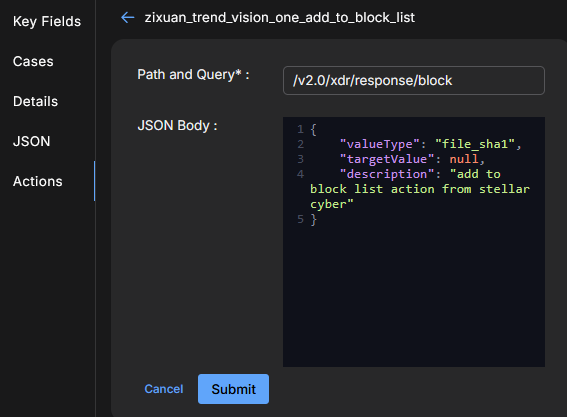Click line number 1 in editor gutter
Viewport: 567px width, 417px height.
pyautogui.click(x=300, y=129)
